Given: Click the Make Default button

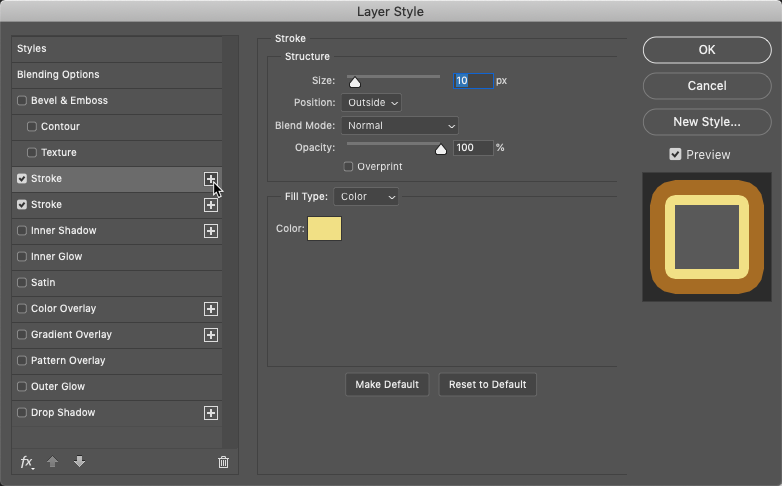Looking at the screenshot, I should (387, 385).
